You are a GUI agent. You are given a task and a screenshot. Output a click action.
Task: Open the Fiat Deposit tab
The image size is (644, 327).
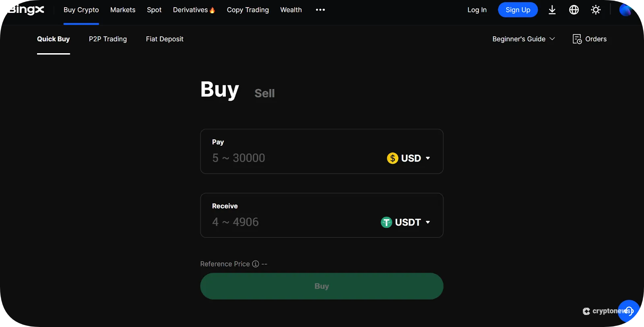click(x=164, y=39)
